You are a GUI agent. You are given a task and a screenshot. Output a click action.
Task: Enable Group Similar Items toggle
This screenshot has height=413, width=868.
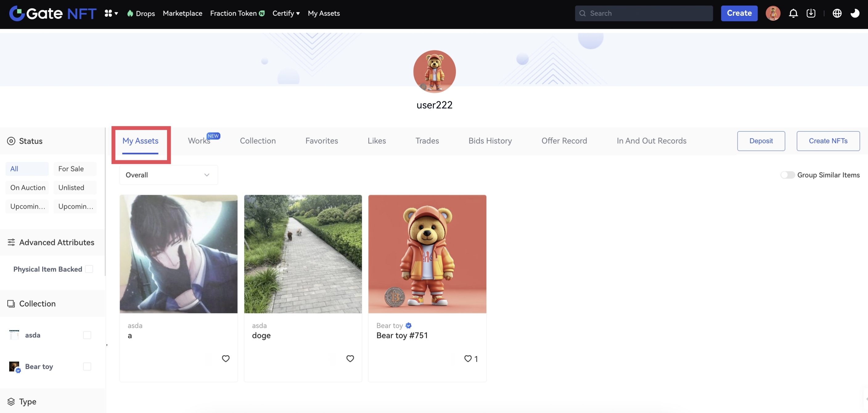[x=787, y=175]
